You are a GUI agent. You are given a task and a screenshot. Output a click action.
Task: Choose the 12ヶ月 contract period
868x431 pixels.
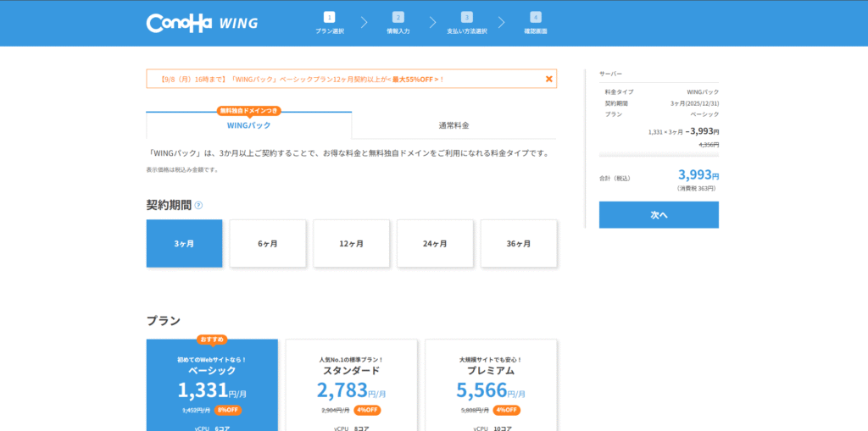[352, 243]
